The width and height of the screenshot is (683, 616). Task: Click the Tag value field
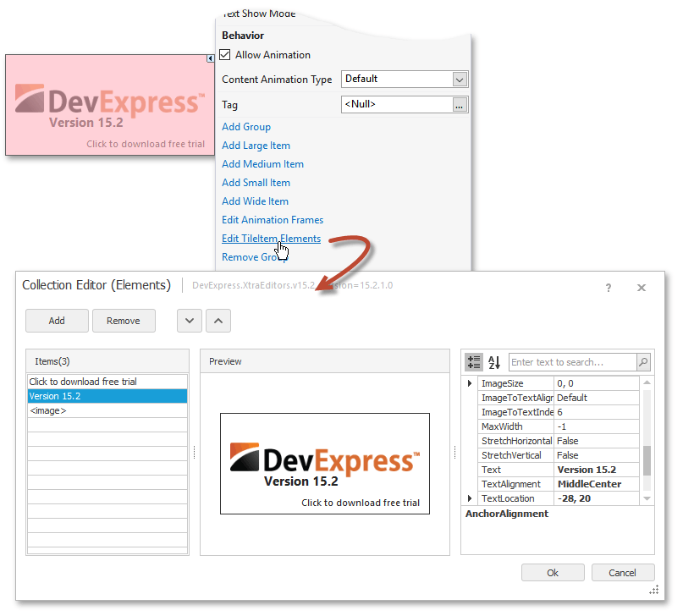tap(397, 104)
